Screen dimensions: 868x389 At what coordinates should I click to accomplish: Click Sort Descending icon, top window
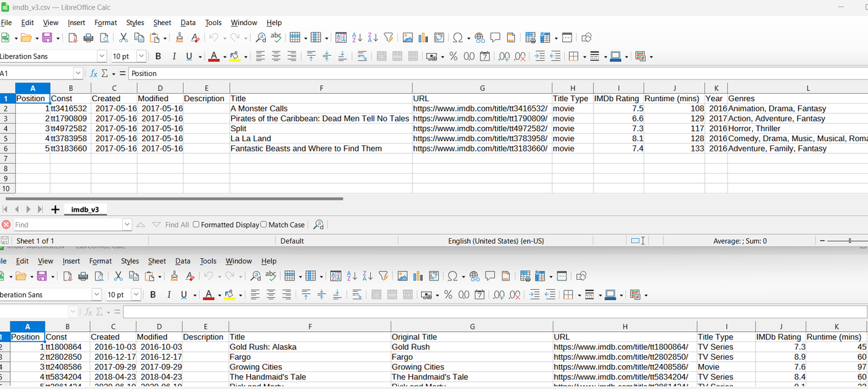tap(372, 37)
